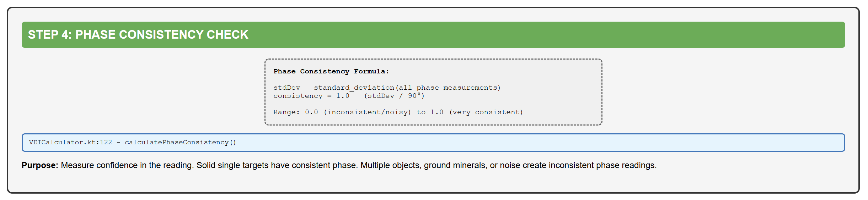Click the 'standard_deviation' function text
This screenshot has height=200, width=868.
(354, 88)
